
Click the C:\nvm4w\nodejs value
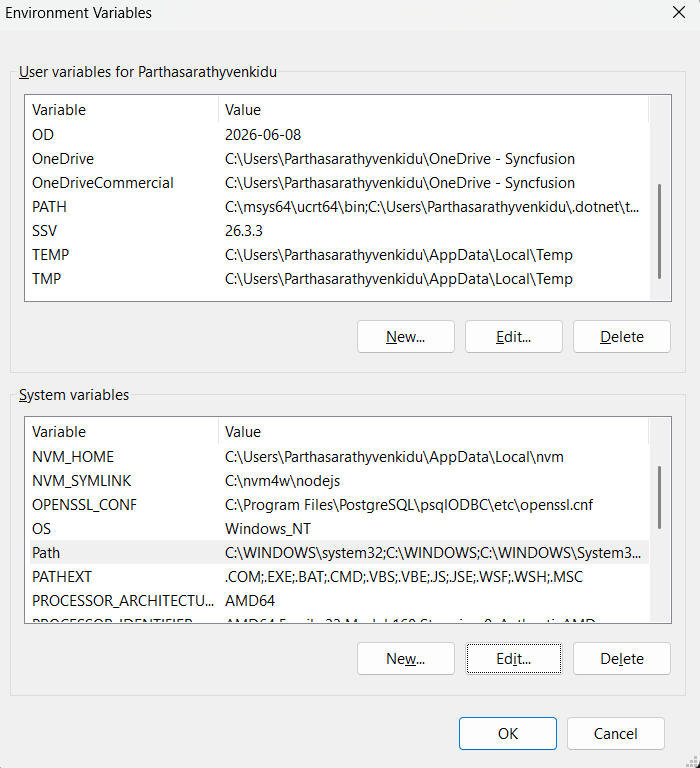tap(282, 480)
